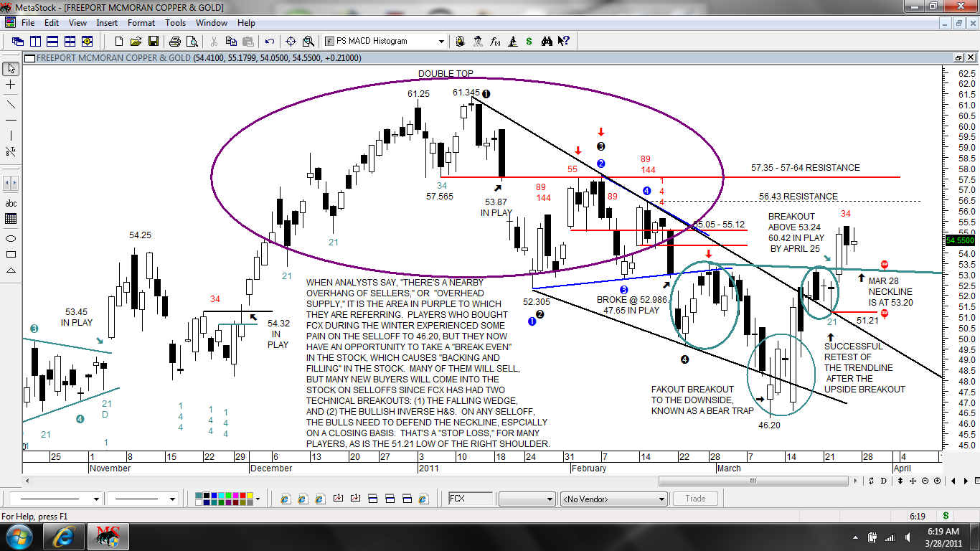Viewport: 980px width, 551px height.
Task: Open the Format menu
Action: coord(141,23)
